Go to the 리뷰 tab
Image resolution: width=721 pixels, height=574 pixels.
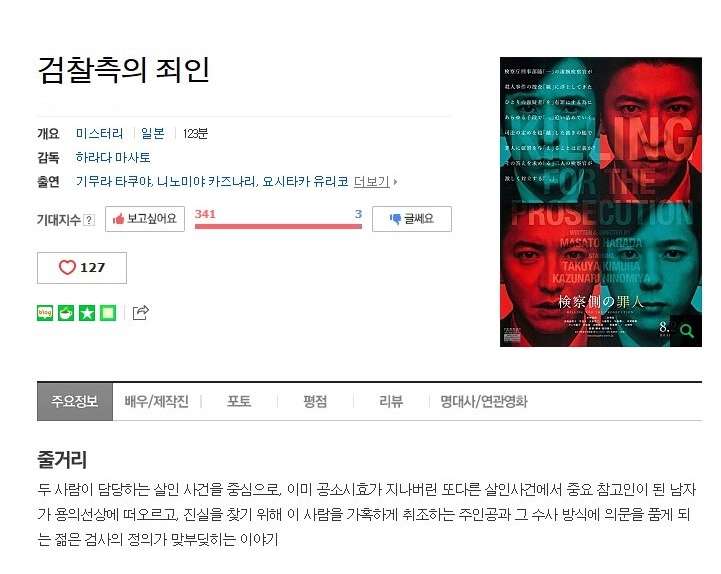point(391,402)
